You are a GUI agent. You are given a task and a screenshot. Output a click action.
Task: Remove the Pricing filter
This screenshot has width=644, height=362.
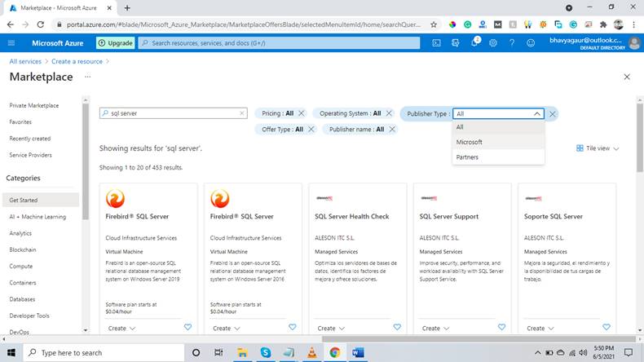(302, 113)
